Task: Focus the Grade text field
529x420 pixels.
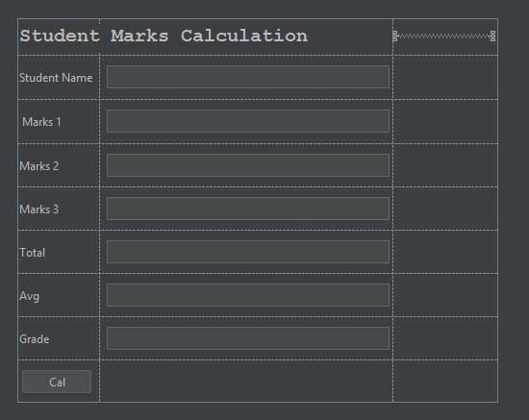Action: tap(248, 338)
